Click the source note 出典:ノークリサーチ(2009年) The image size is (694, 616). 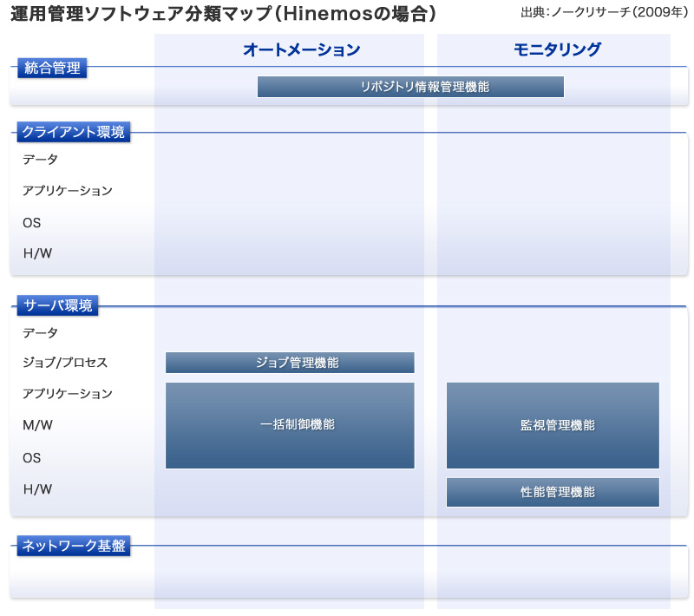605,12
